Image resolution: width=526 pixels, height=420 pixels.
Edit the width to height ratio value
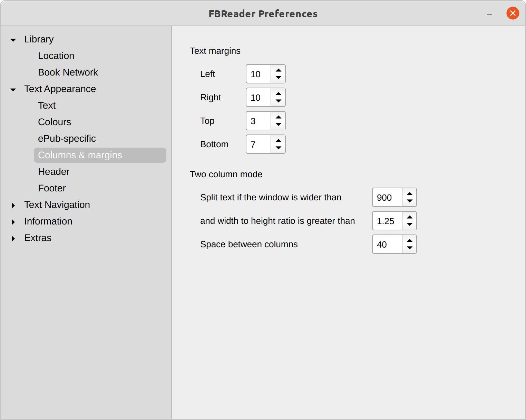(x=386, y=221)
